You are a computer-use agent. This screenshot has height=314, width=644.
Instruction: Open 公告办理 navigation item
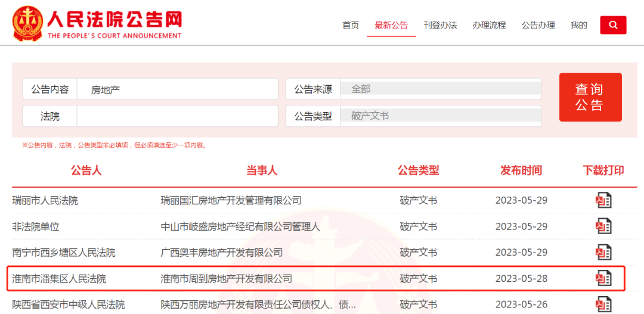coord(538,25)
